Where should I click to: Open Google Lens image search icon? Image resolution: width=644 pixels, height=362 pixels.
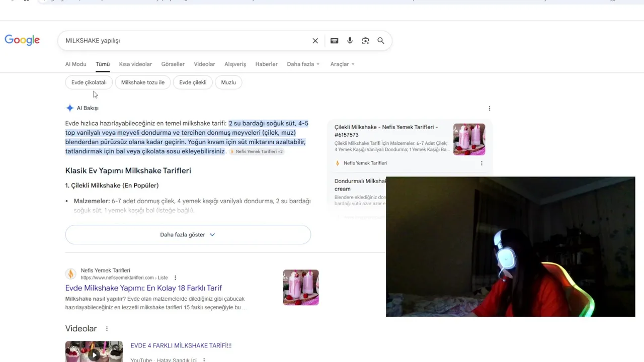click(365, 41)
